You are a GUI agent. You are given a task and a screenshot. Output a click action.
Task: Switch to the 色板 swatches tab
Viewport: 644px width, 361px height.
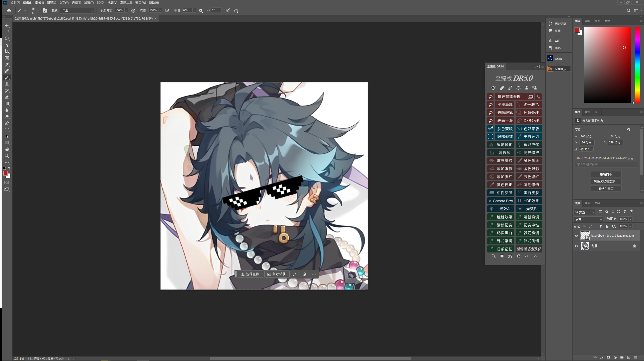(x=587, y=21)
